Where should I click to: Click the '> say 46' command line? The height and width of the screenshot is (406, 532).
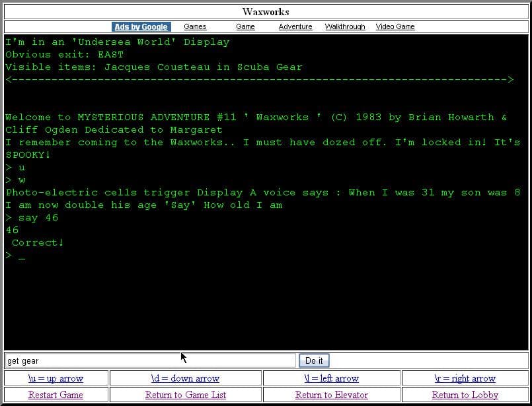pos(32,218)
